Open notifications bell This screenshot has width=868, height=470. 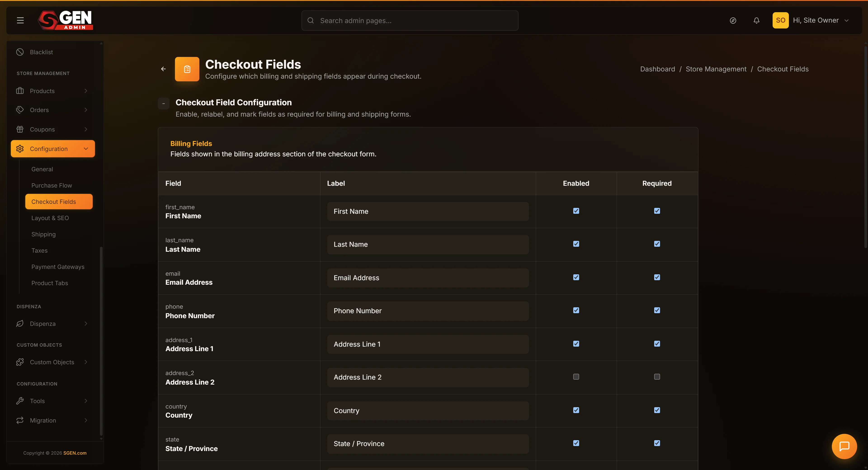tap(757, 21)
